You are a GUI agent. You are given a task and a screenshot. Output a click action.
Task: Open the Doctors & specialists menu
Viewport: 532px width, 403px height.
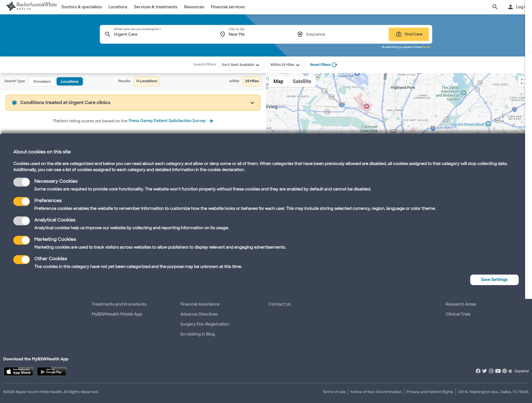point(81,7)
